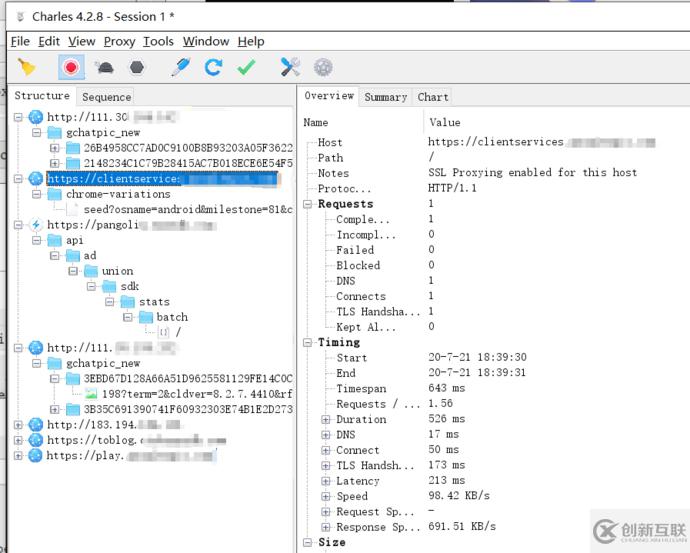Screen dimensions: 690x553
Task: Toggle throttling with the turtle icon
Action: click(x=104, y=67)
